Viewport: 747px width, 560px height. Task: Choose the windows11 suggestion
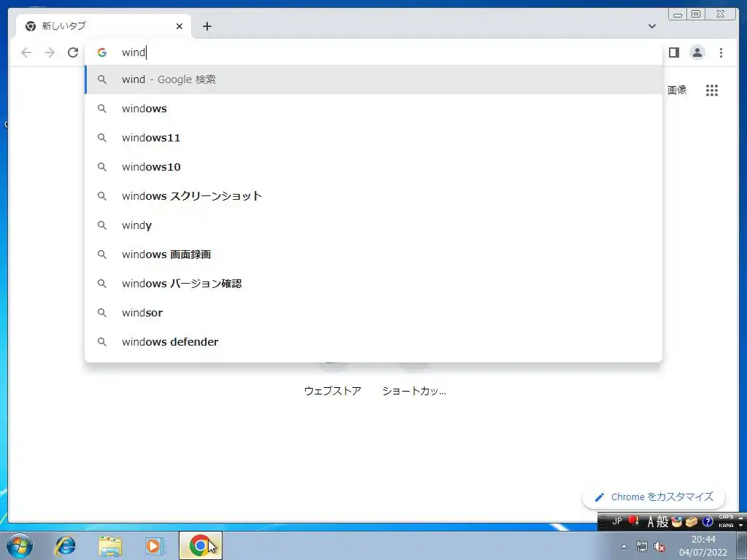[374, 138]
